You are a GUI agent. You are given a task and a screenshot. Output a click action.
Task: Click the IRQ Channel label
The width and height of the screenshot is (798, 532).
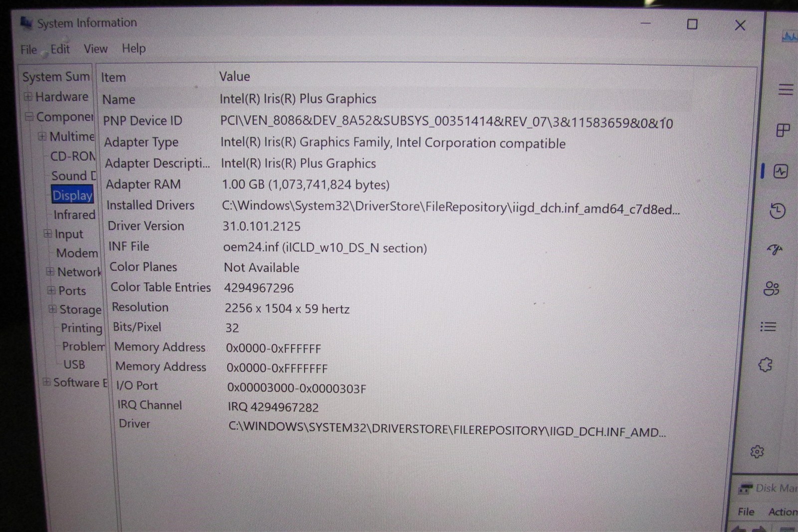pyautogui.click(x=150, y=405)
